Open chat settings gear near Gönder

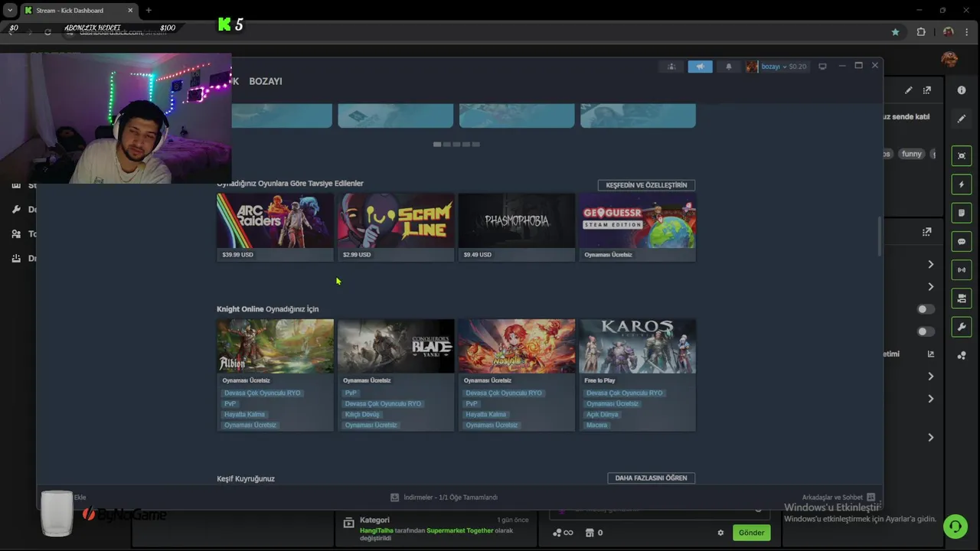(x=720, y=533)
